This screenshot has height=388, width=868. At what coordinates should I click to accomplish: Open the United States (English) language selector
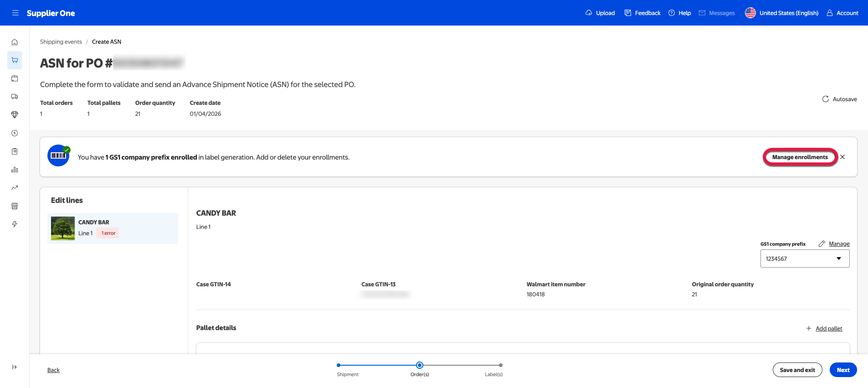click(x=782, y=13)
